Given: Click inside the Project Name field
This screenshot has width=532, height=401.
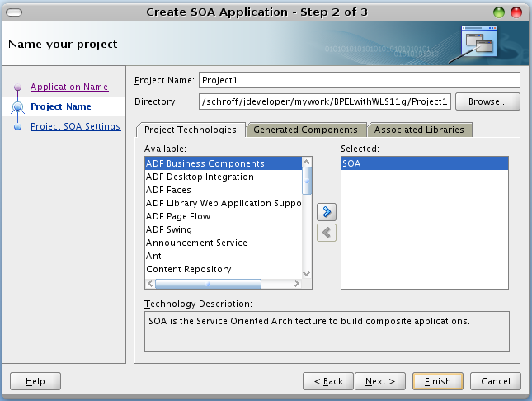Looking at the screenshot, I should (x=359, y=80).
